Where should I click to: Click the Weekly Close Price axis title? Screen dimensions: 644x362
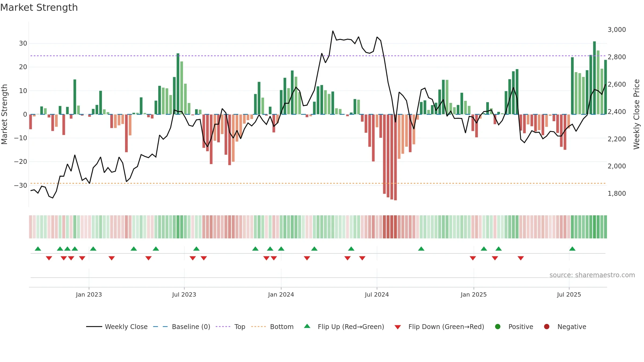point(636,114)
